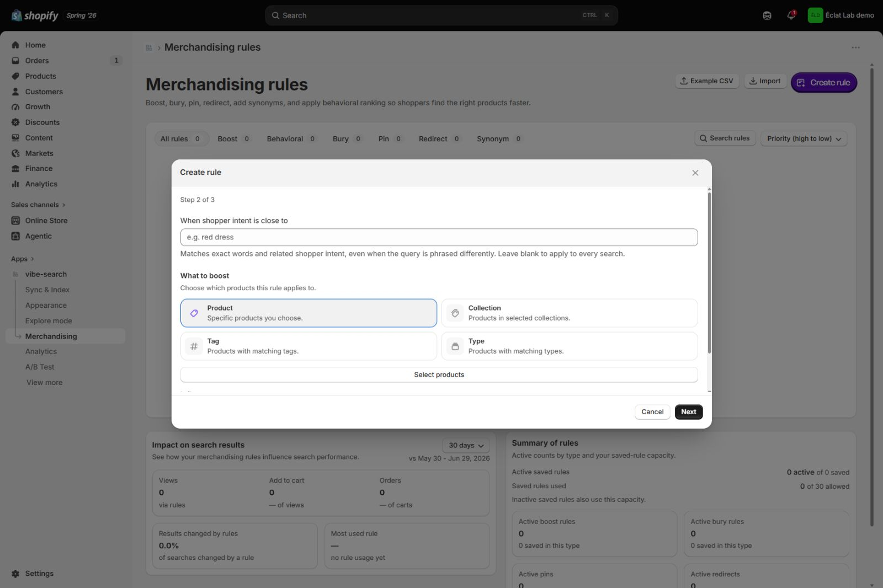Click the page vertical scrollbar

click(x=871, y=298)
